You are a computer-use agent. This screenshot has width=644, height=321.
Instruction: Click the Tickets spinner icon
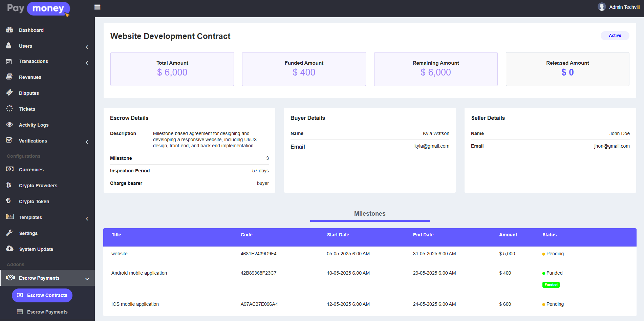9,108
